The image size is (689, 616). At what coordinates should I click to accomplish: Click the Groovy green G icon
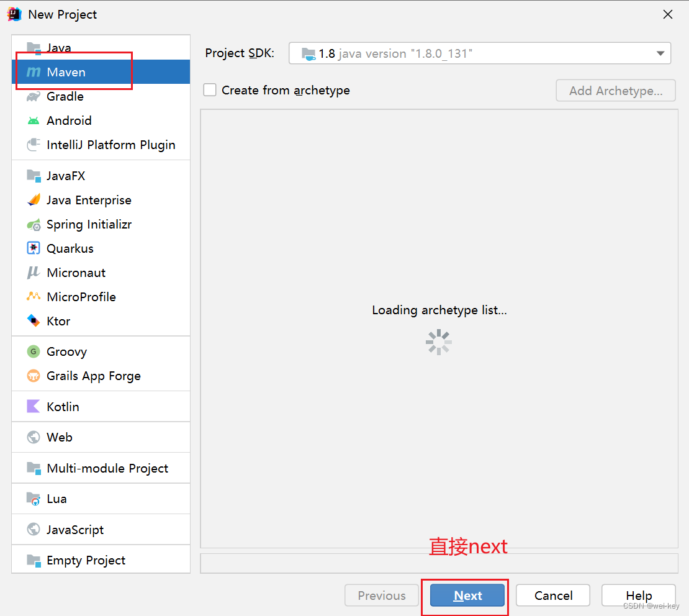[34, 351]
